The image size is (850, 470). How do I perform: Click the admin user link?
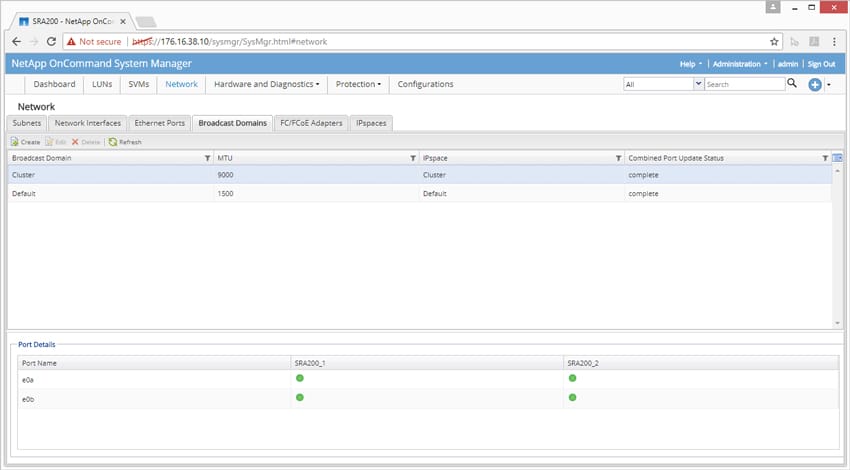click(788, 64)
